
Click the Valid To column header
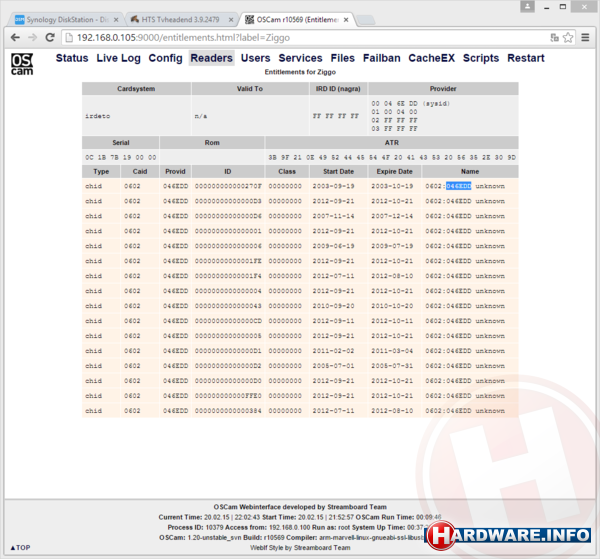point(250,89)
